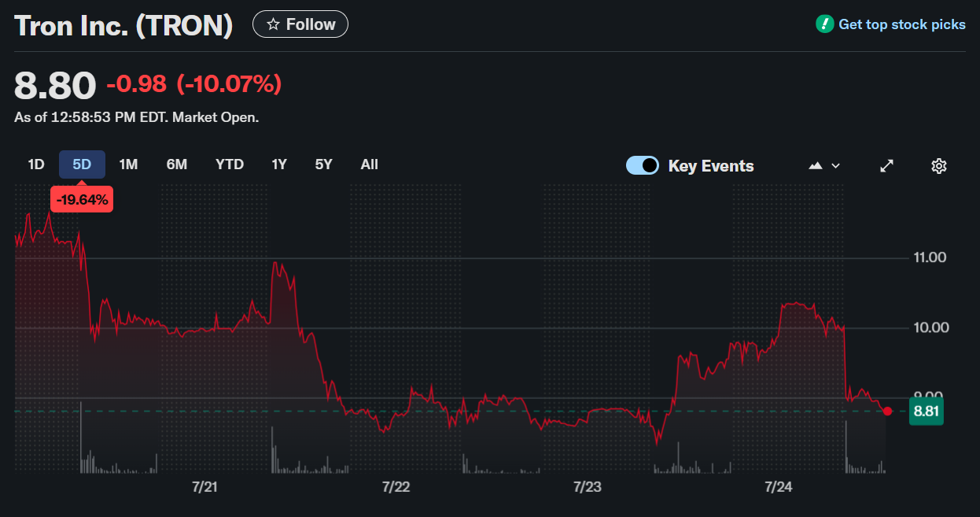The image size is (980, 517).
Task: Select the 5D time range tab
Action: (82, 164)
